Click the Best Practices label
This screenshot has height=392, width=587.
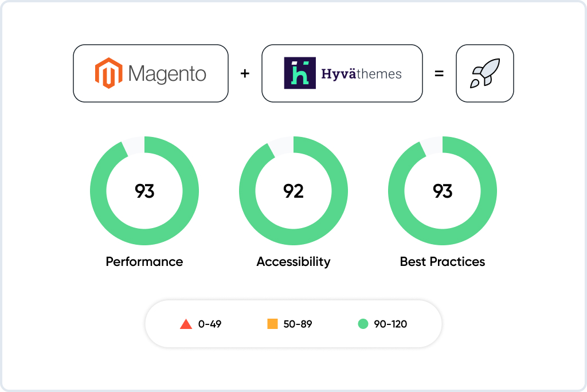point(443,261)
